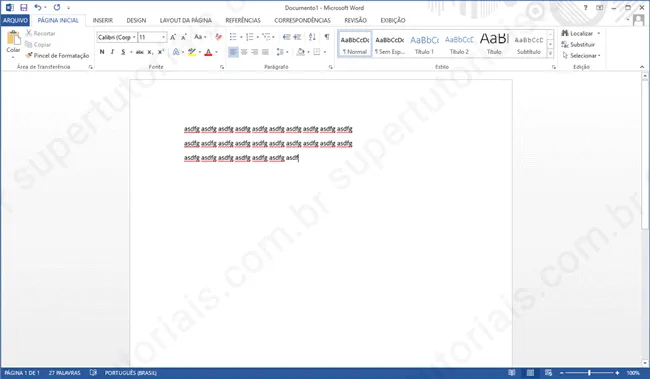
Task: Open line spacing options
Action: click(x=280, y=52)
